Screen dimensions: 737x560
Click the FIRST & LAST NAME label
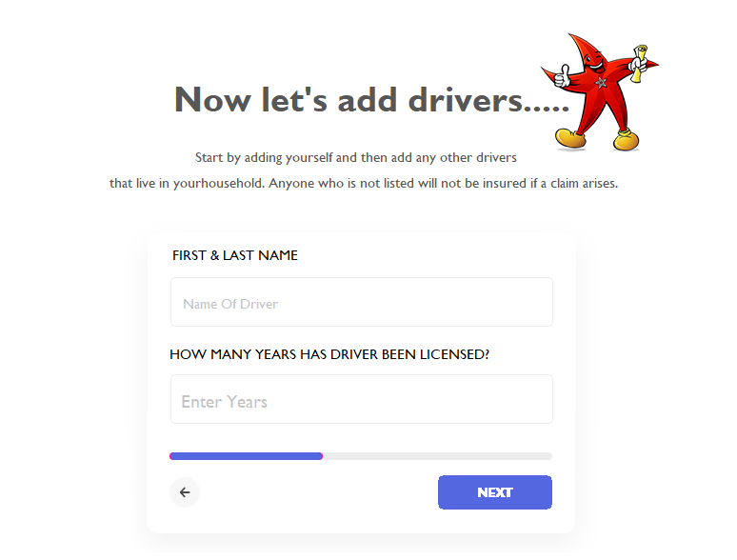(x=235, y=255)
